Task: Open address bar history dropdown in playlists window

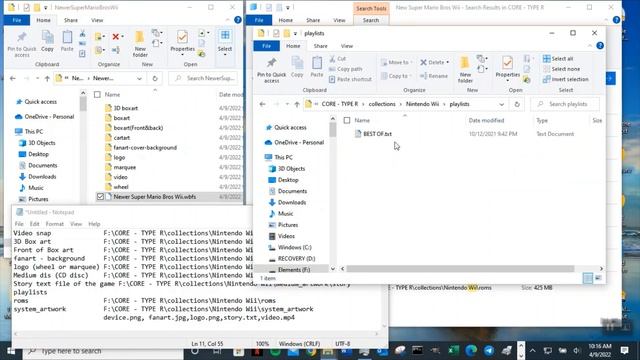Action: (501, 104)
